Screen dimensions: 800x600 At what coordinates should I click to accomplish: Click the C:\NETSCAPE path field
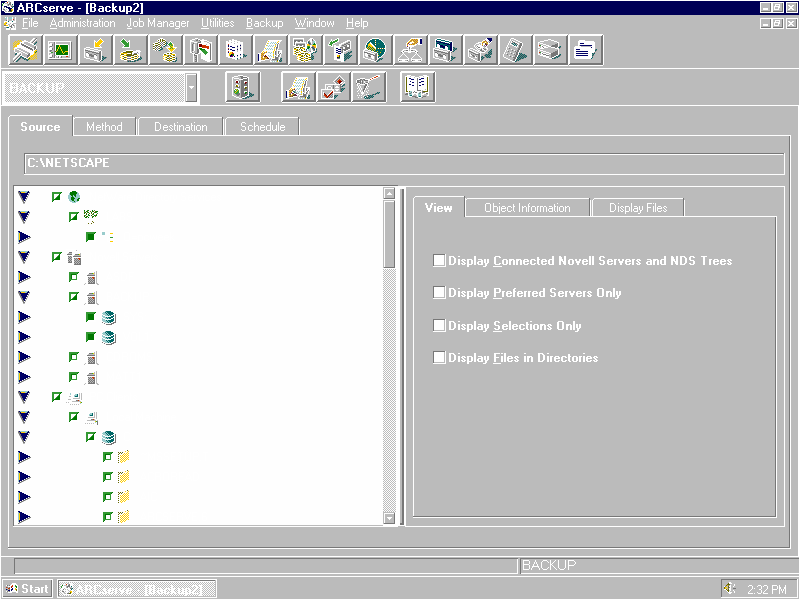tap(404, 163)
